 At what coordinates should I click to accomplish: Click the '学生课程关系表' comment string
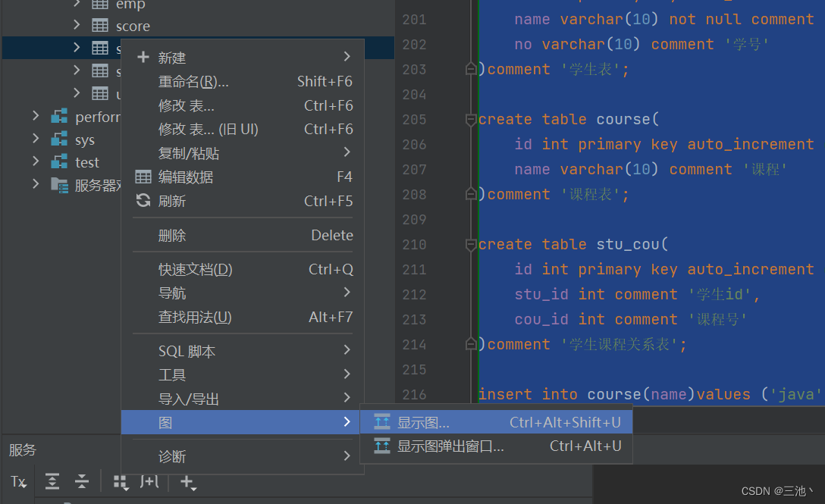tap(620, 344)
